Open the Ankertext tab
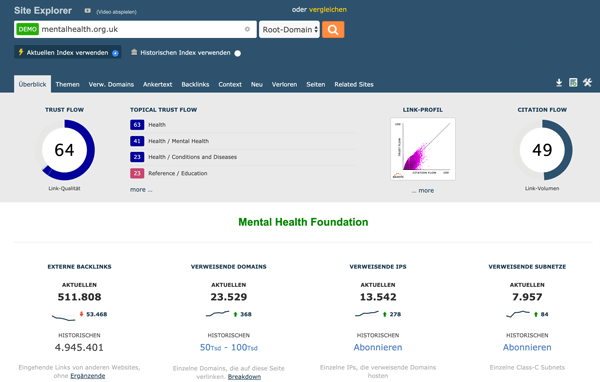 (x=157, y=84)
